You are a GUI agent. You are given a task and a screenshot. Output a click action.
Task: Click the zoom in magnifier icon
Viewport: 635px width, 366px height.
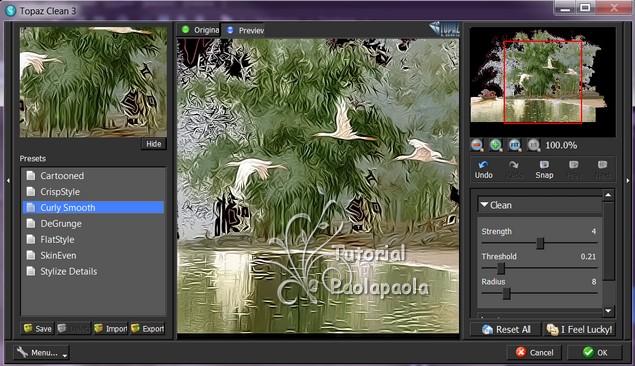496,145
